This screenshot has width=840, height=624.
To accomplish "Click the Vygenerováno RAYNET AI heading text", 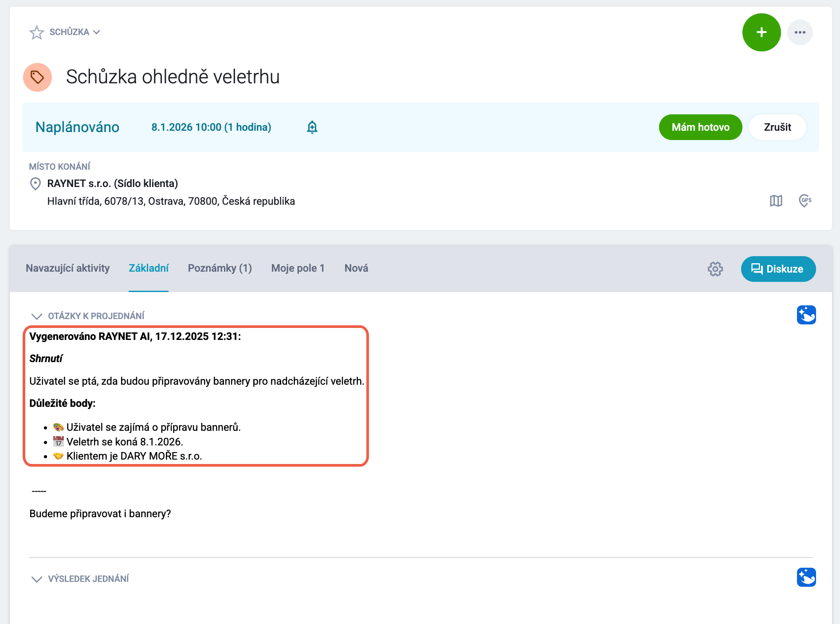I will pos(135,336).
